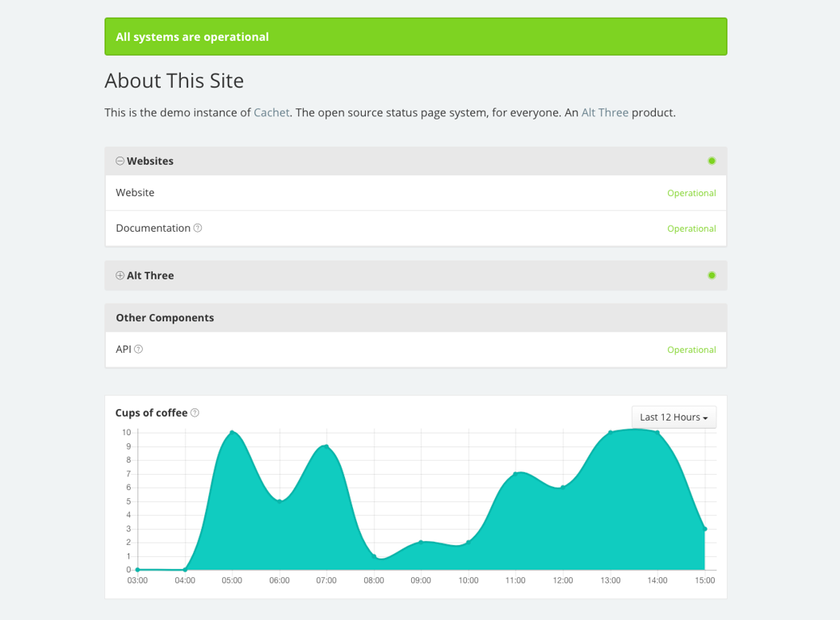
Task: Click the collapse icon before Websites heading
Action: 120,161
